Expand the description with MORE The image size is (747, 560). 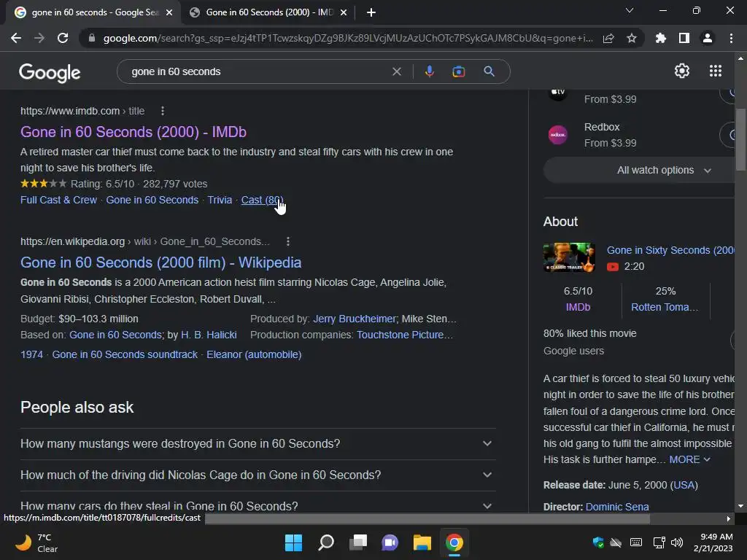689,459
